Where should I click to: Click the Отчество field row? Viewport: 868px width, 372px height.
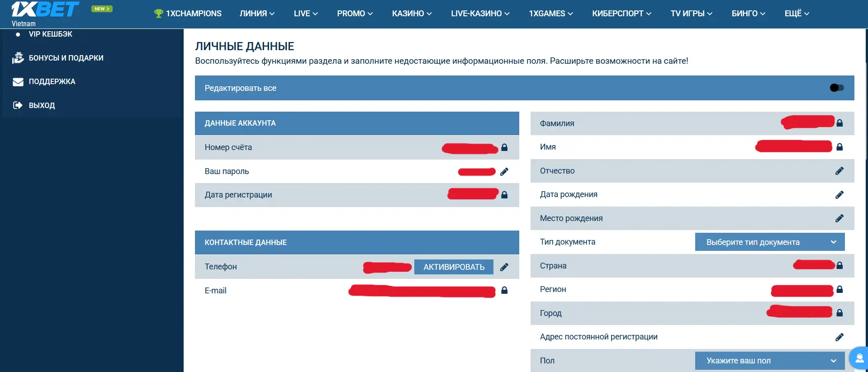(x=692, y=171)
